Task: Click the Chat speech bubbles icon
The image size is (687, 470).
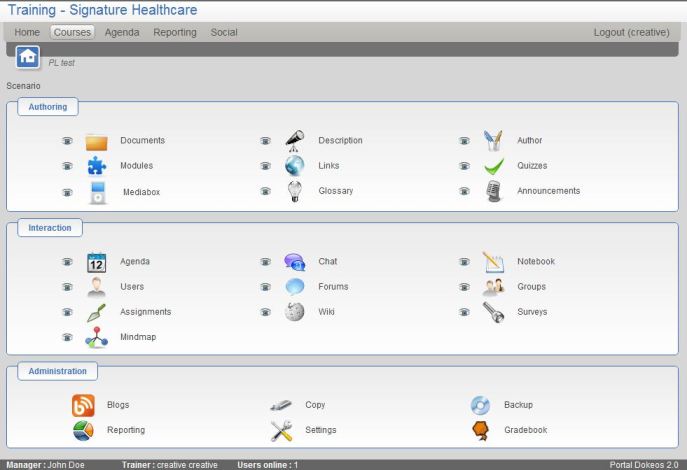Action: tap(294, 262)
